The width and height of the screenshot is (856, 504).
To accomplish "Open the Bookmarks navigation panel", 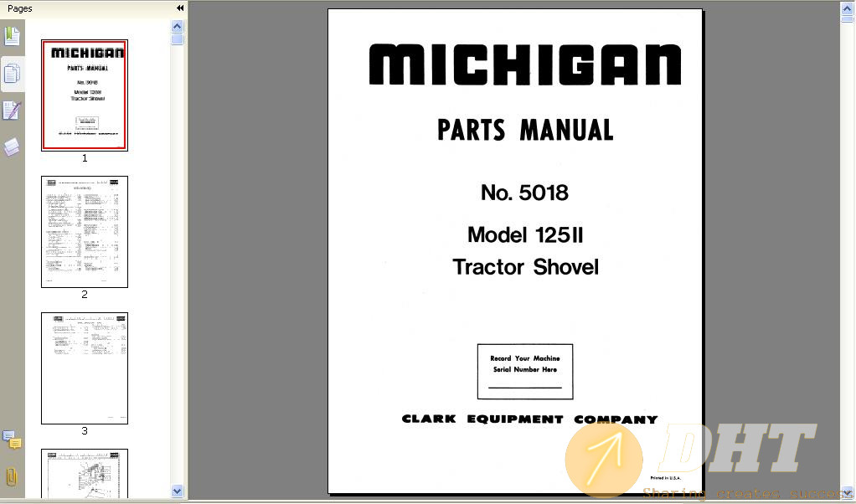I will point(12,37).
